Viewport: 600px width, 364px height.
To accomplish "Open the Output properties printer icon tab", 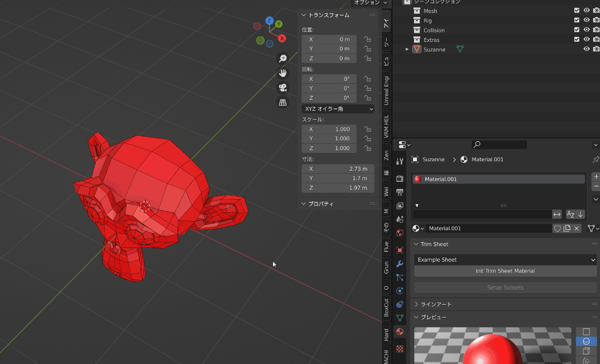I will click(399, 192).
